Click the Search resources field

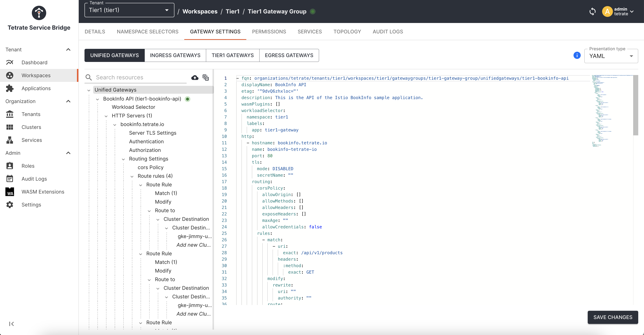click(x=141, y=77)
